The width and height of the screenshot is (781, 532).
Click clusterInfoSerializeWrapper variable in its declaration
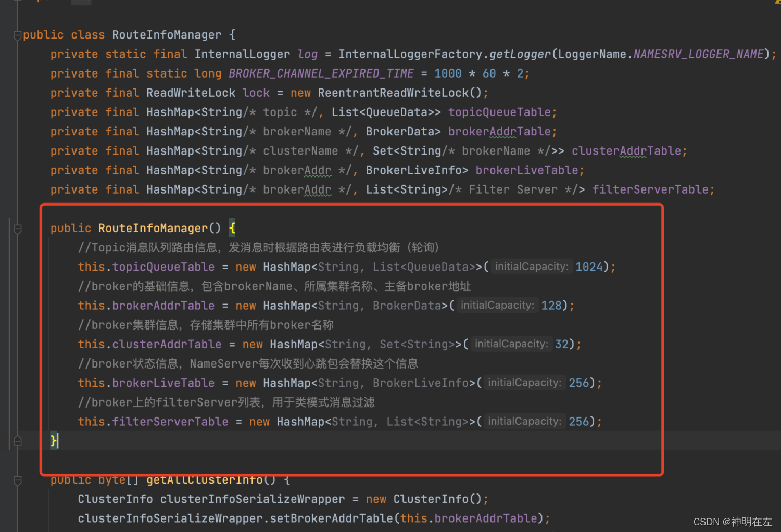coord(252,499)
